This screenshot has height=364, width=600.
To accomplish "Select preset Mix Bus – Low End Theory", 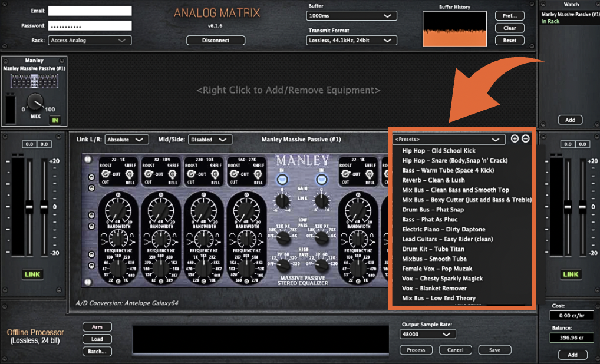I will 439,298.
